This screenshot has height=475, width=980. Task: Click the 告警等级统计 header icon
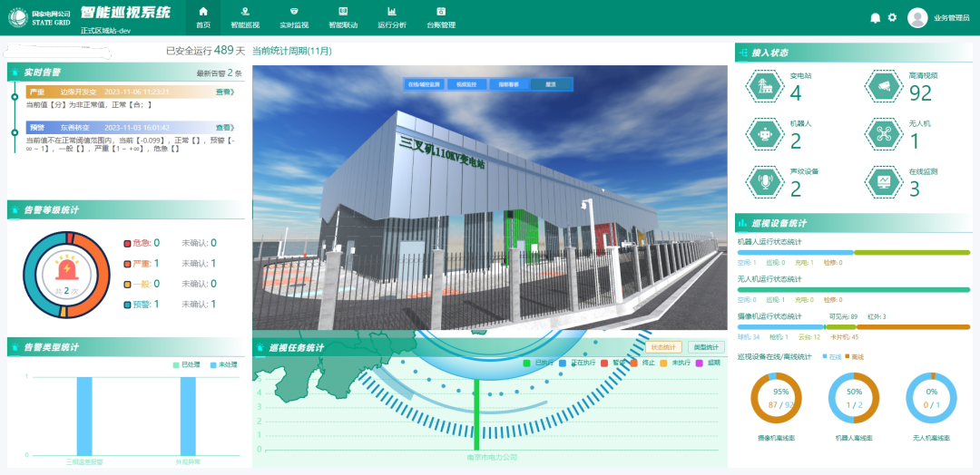(15, 209)
